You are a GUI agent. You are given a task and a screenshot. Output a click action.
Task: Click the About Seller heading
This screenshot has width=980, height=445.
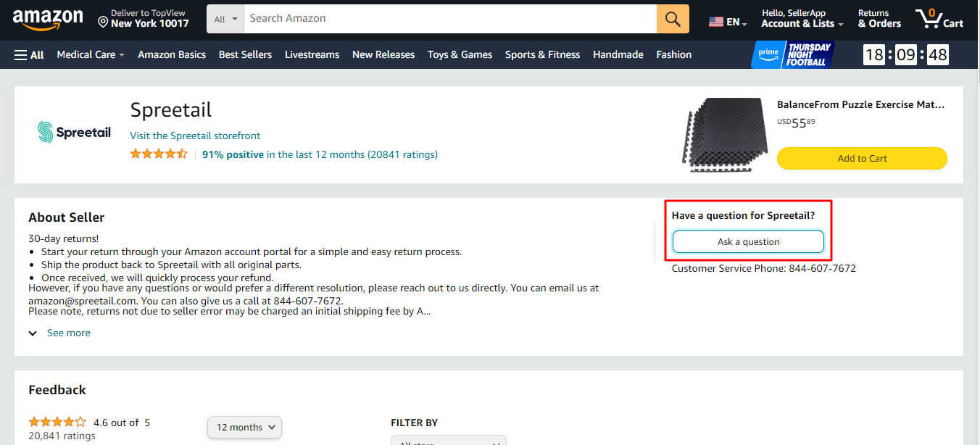click(x=67, y=217)
